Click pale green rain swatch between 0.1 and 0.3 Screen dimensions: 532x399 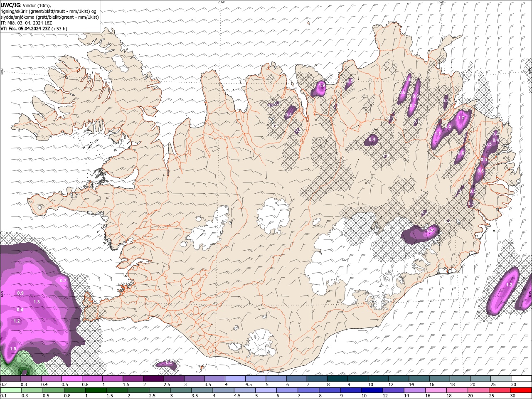pos(11,390)
